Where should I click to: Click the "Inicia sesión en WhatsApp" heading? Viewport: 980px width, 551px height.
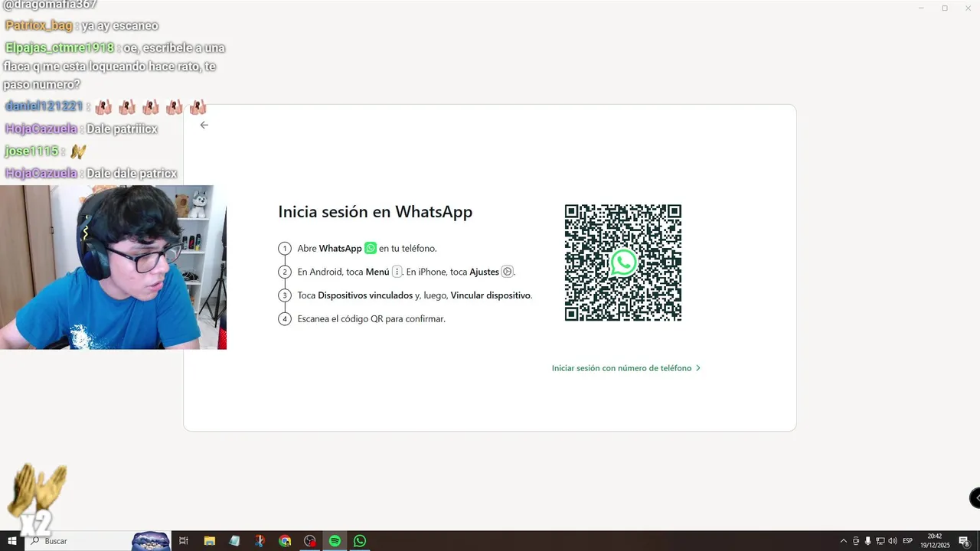coord(375,212)
